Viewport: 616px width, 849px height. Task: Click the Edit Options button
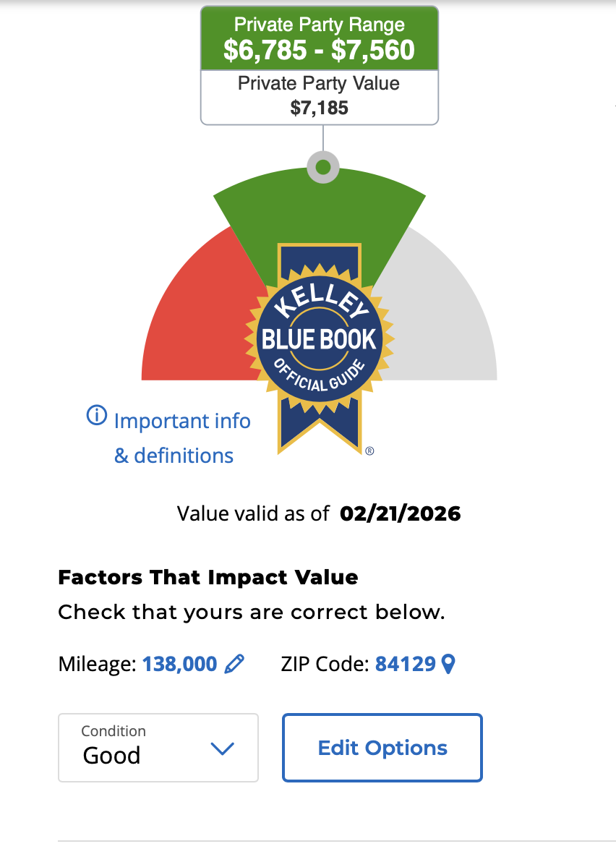pos(382,748)
